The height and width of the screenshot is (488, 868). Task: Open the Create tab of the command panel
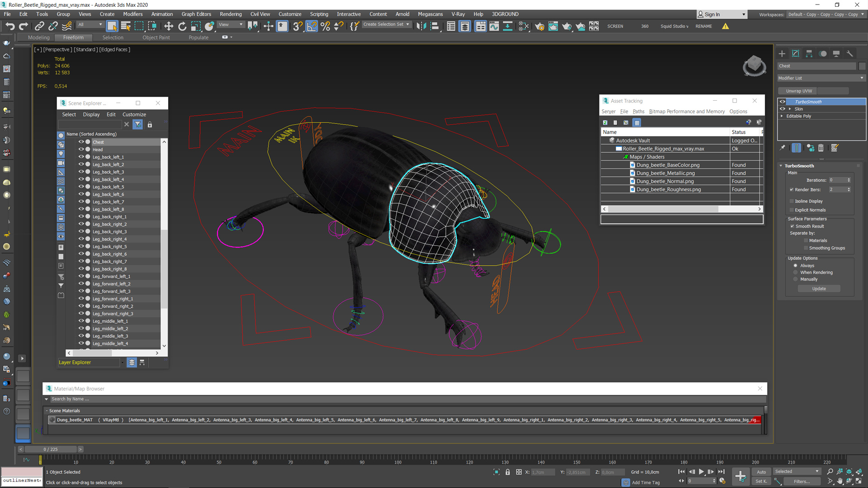tap(782, 53)
